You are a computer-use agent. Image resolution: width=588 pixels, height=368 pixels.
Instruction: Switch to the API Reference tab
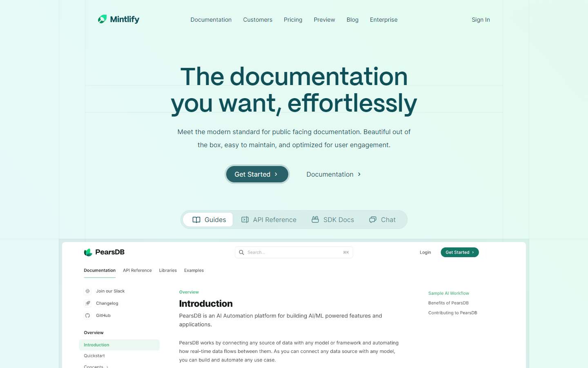269,220
